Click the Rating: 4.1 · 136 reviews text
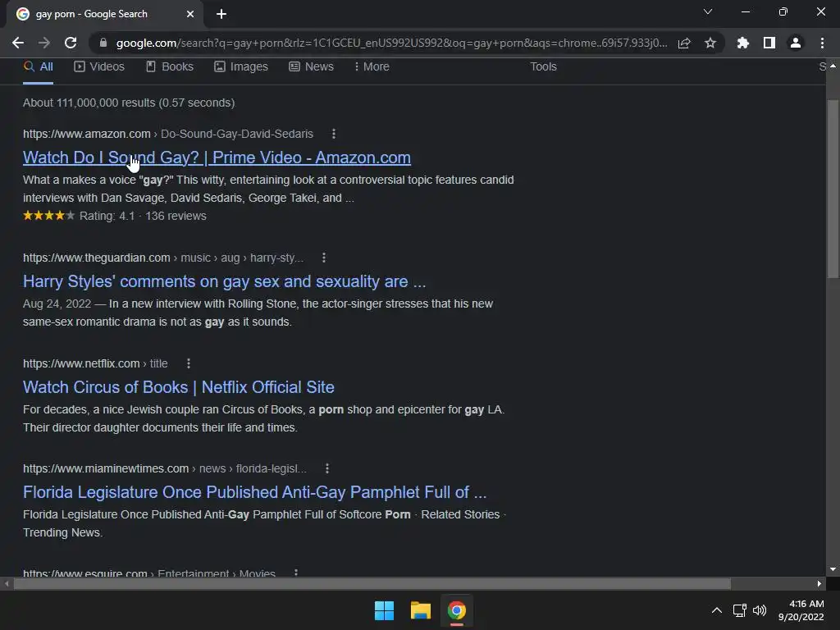 point(143,216)
